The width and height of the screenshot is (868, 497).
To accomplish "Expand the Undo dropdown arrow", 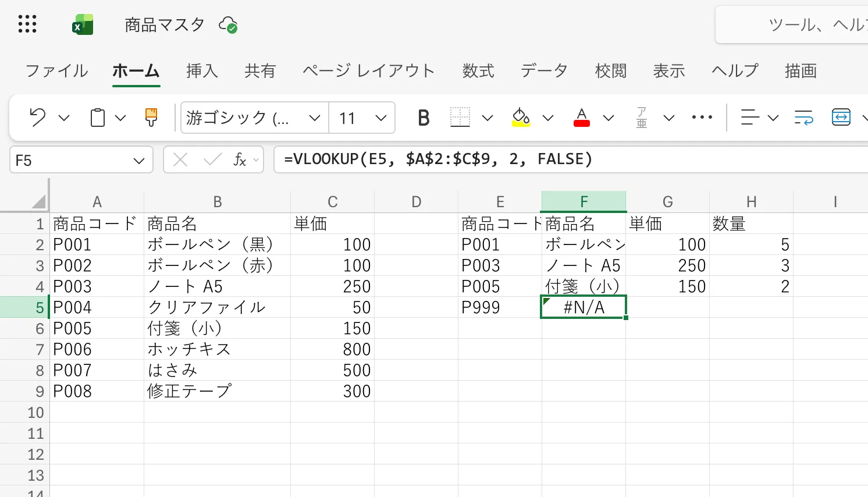I will point(64,118).
